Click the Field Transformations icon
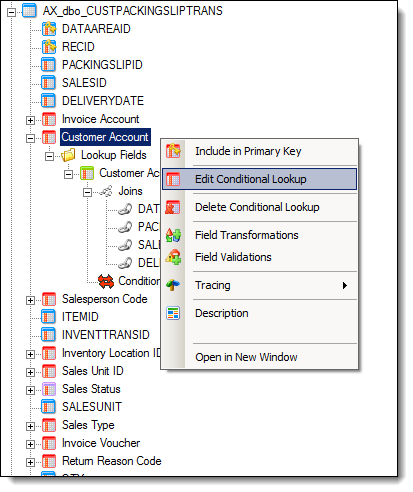The height and width of the screenshot is (492, 413). [x=173, y=235]
